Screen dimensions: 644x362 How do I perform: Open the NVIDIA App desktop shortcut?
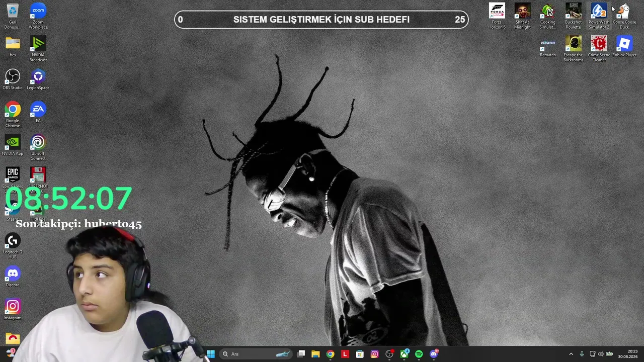[x=13, y=145]
